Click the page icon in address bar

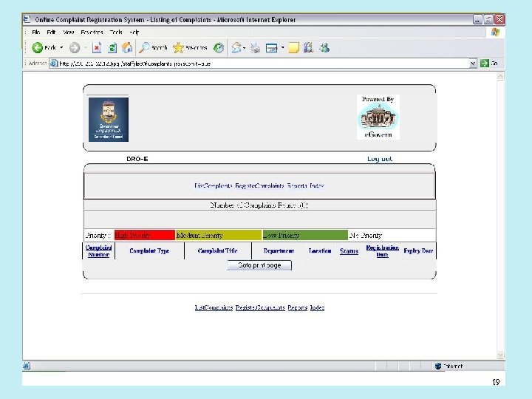[x=54, y=64]
